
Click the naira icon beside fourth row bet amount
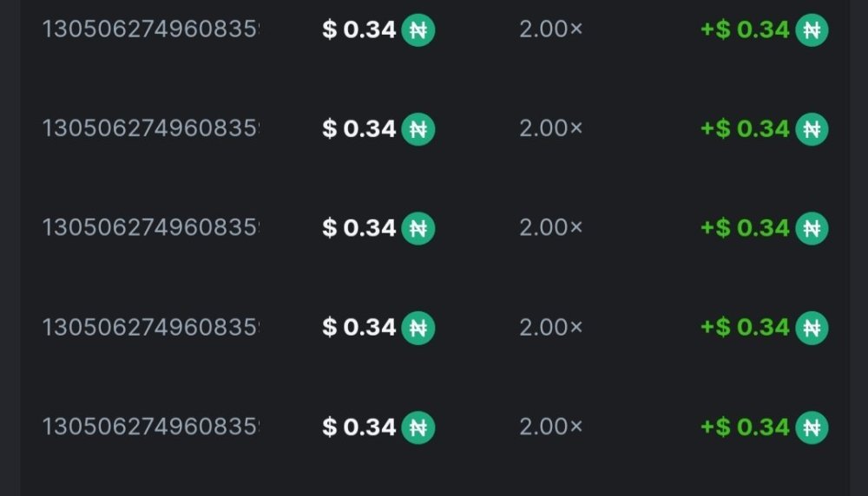[x=418, y=328]
